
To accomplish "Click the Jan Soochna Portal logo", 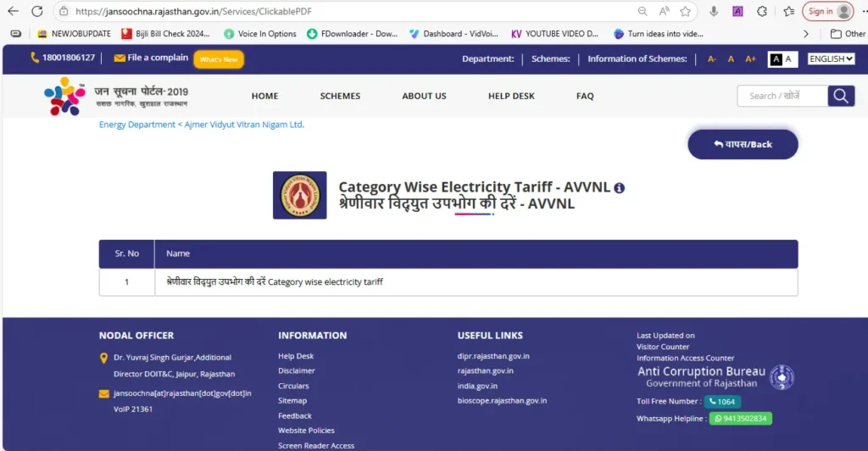I will [x=116, y=97].
